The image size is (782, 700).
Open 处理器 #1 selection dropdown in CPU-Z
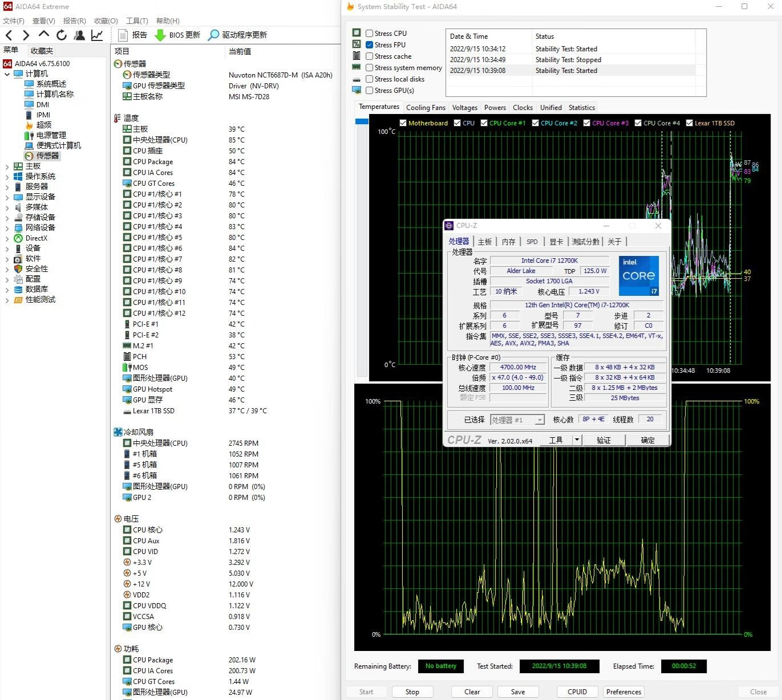[x=517, y=420]
